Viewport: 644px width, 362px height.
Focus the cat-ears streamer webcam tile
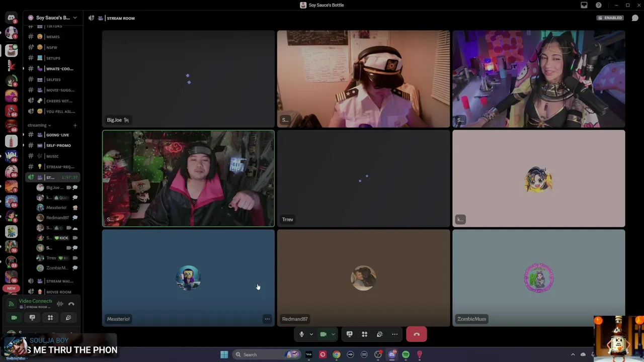(538, 79)
